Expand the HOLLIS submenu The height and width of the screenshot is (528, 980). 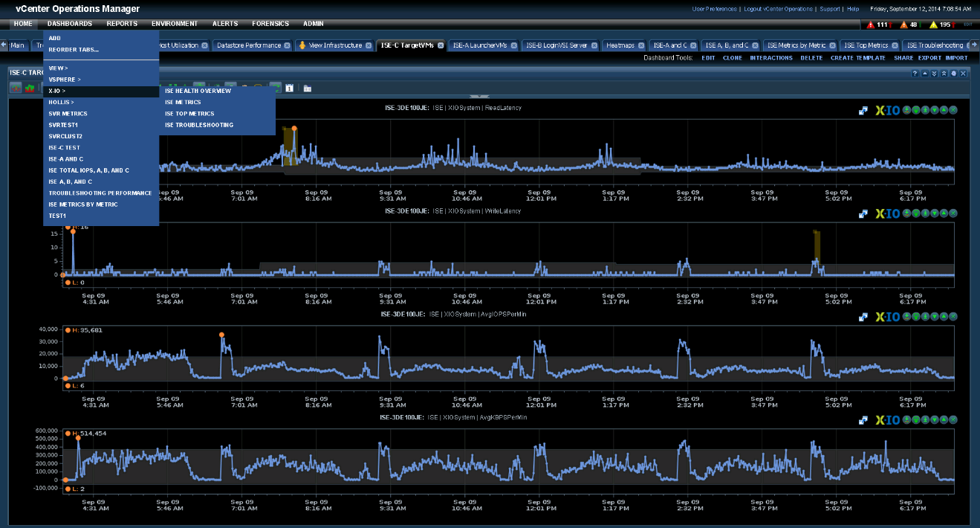[101, 102]
